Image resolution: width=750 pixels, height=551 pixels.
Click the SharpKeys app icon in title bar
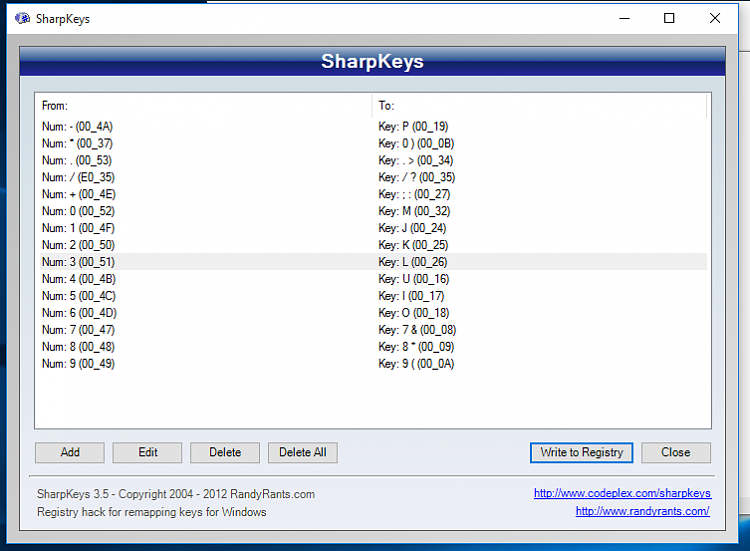click(x=22, y=19)
